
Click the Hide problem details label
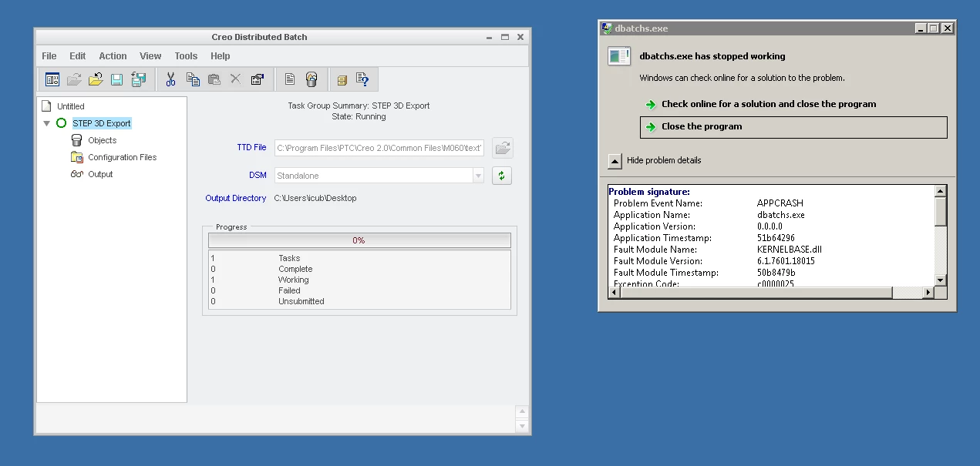(664, 161)
